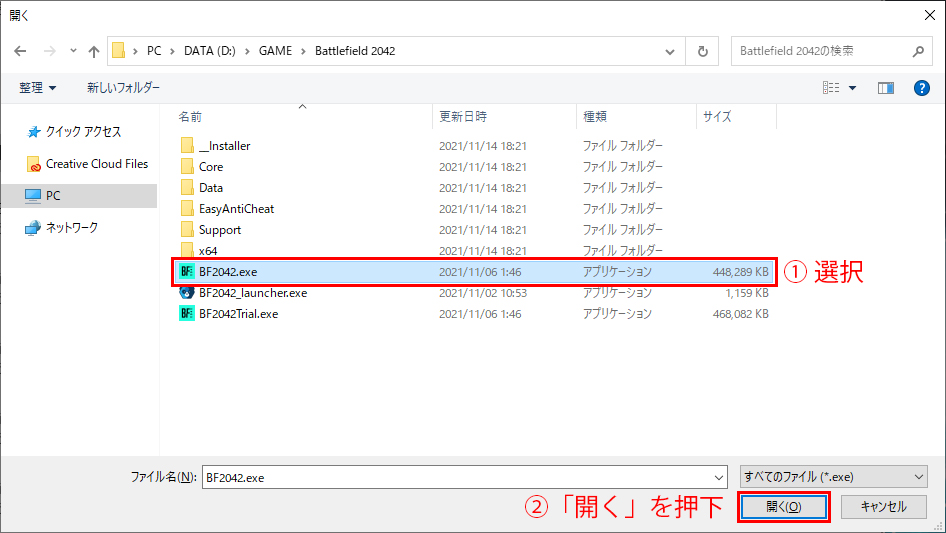The image size is (946, 533).
Task: Select クイック アクセス in navigation pane
Action: coord(83,132)
